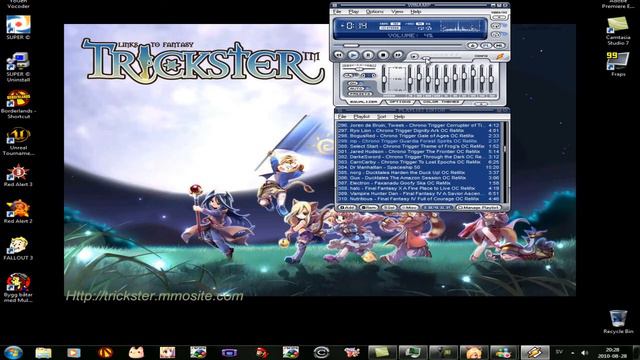Select the SUPER © desktop icon
This screenshot has height=360, width=640.
pos(18,27)
